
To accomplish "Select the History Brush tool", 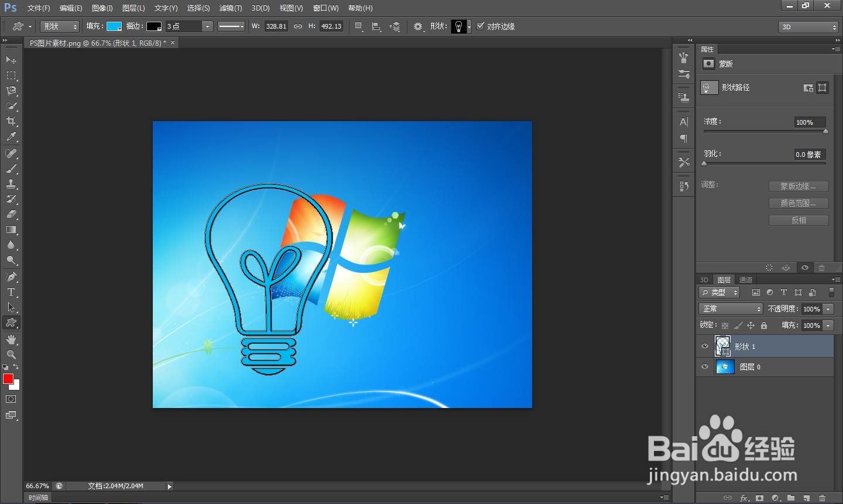I will (11, 199).
